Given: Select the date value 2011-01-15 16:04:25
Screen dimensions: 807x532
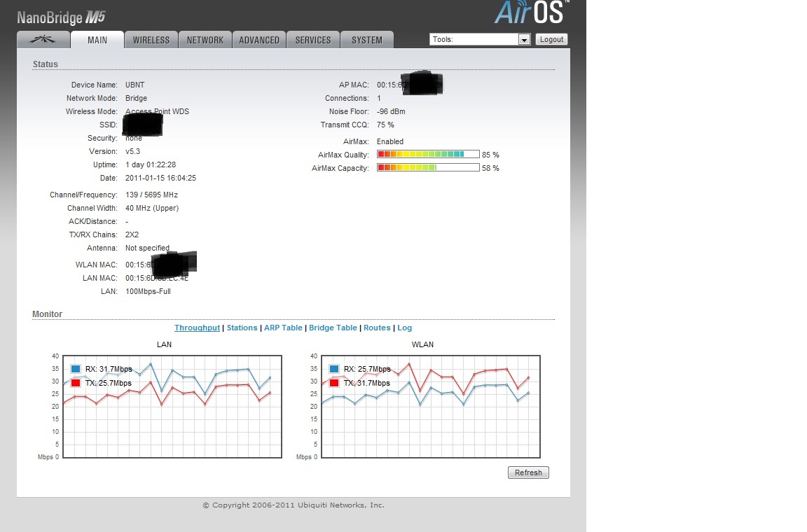Looking at the screenshot, I should (x=160, y=178).
